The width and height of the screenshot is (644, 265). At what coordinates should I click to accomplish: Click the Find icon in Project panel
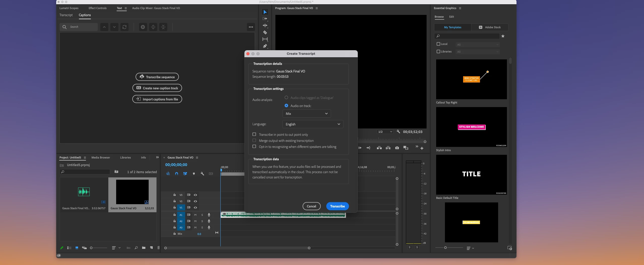point(136,248)
